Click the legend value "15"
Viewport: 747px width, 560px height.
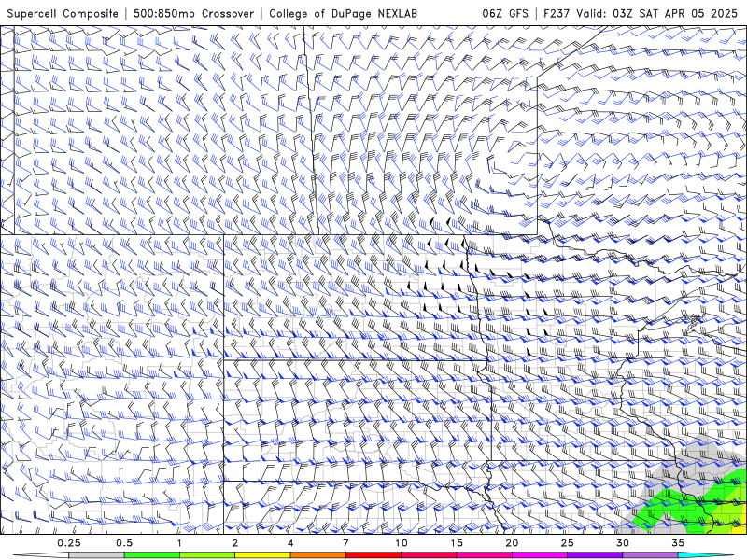coord(457,543)
